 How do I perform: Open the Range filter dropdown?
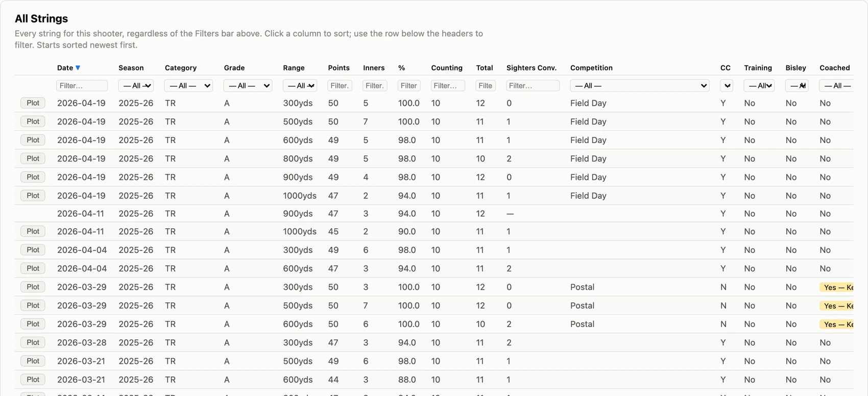300,86
